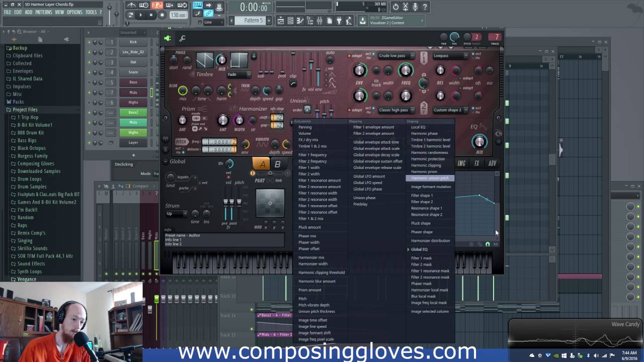Viewport: 644px width, 362px height.
Task: Choose Harmonic unison pitch in context menu
Action: tap(430, 178)
